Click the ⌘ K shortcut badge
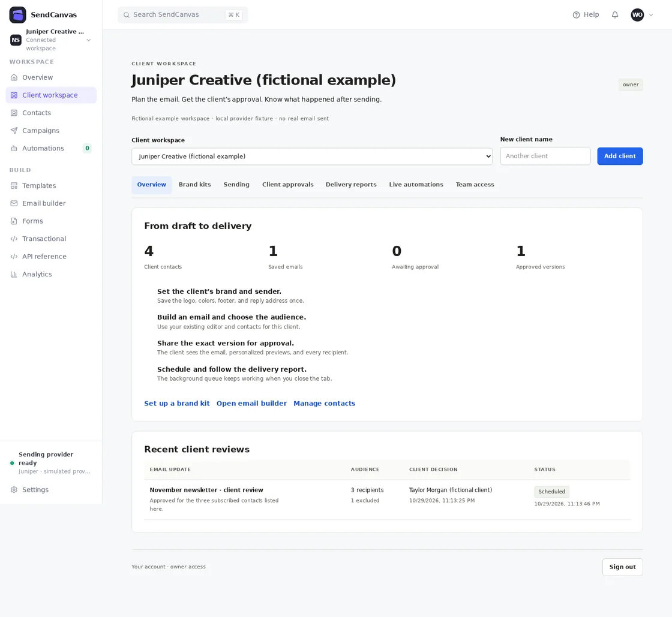Screen dimensions: 672x617 click(233, 15)
